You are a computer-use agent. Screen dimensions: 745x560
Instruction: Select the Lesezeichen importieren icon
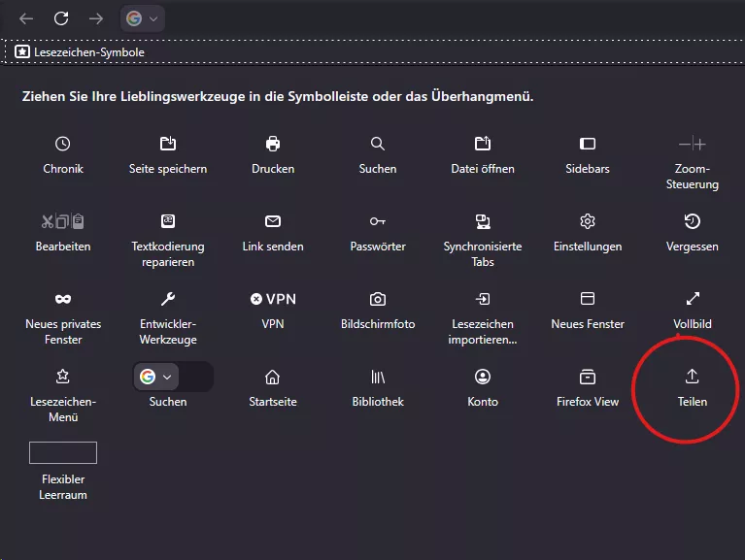tap(483, 299)
